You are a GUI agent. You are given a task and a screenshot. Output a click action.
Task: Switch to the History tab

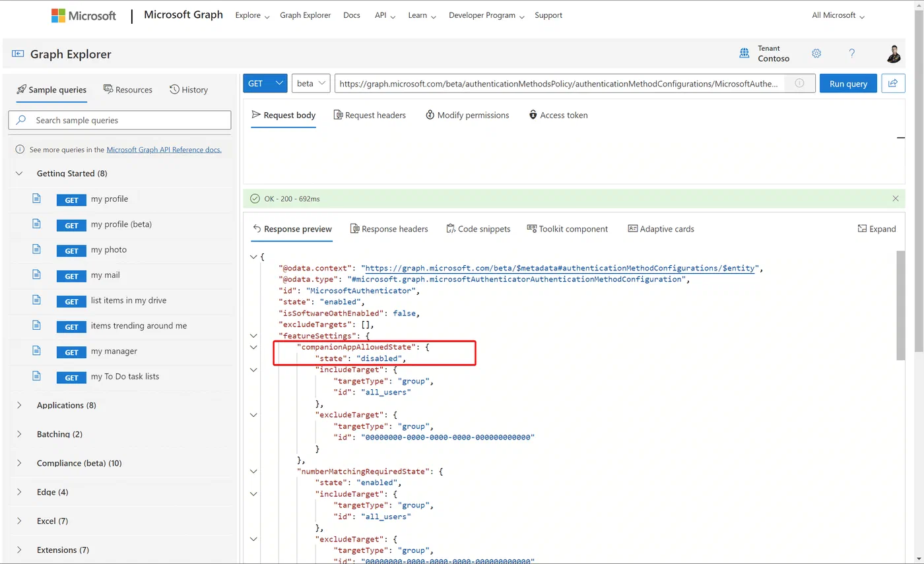(189, 90)
